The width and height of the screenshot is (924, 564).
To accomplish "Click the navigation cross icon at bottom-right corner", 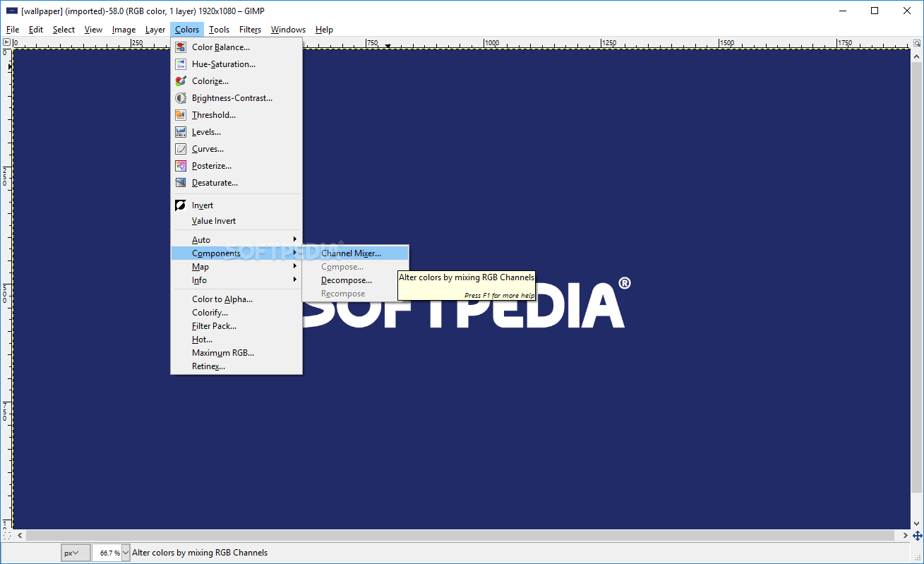I will click(918, 536).
